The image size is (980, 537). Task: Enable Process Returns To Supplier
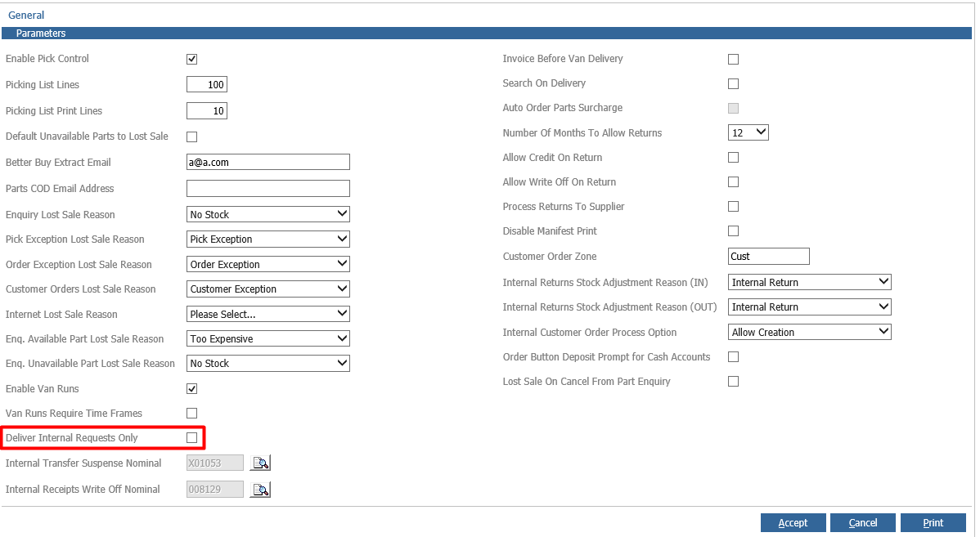pyautogui.click(x=733, y=206)
